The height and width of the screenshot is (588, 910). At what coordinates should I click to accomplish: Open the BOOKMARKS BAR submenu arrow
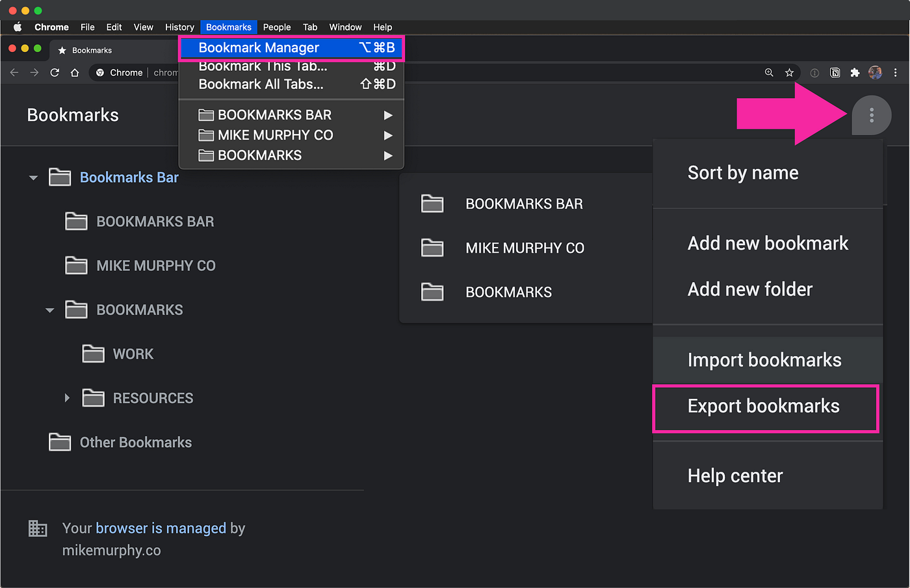tap(388, 114)
